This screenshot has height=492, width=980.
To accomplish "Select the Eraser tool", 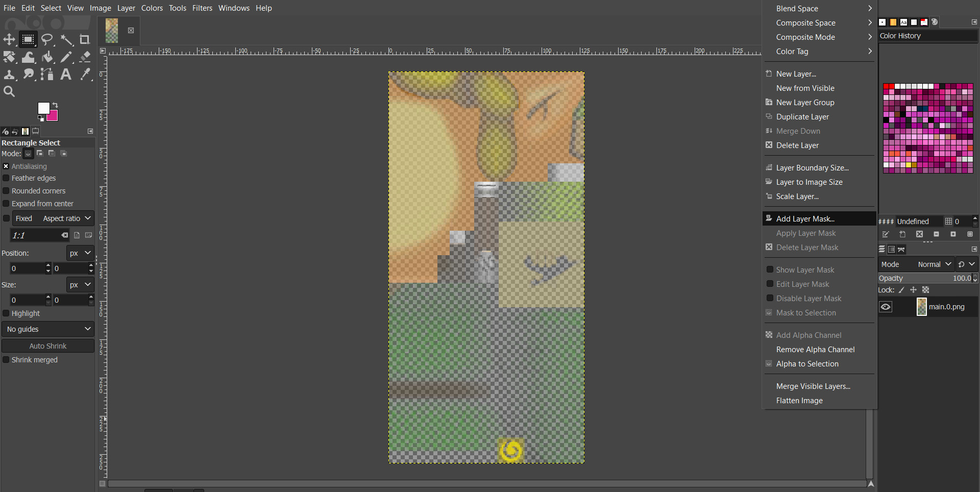I will point(85,57).
